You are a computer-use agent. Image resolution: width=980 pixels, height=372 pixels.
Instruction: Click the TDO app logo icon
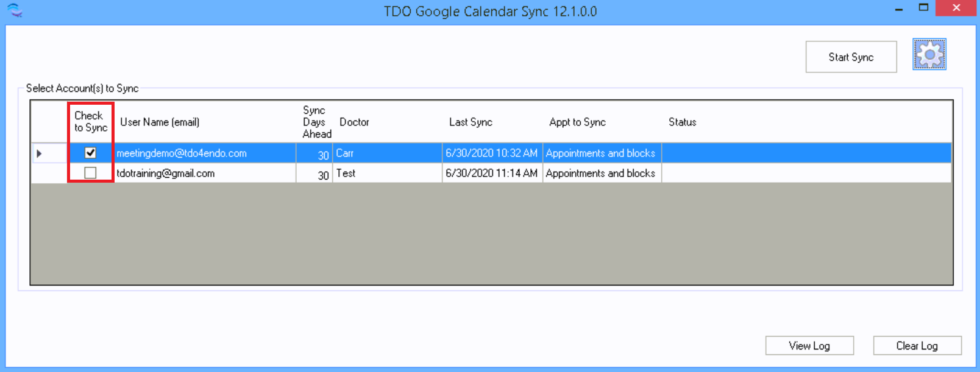click(x=14, y=10)
